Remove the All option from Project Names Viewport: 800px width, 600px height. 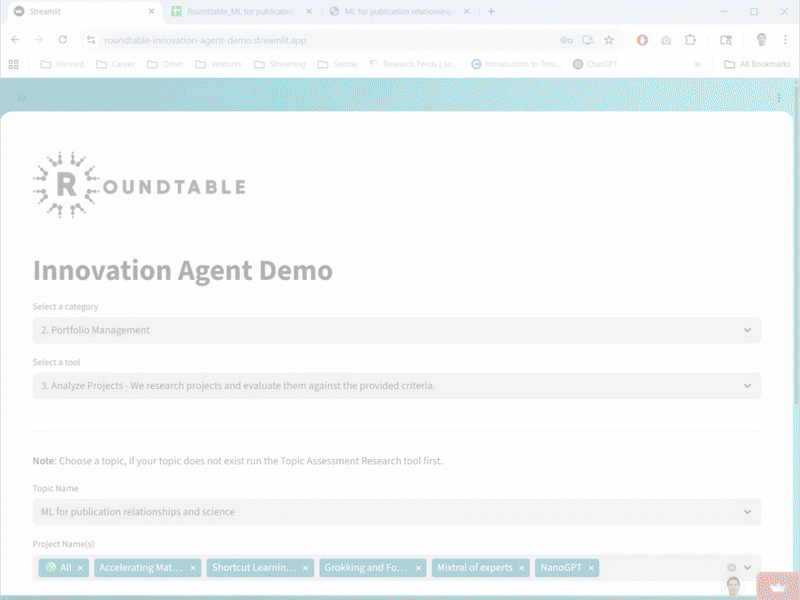(78, 568)
